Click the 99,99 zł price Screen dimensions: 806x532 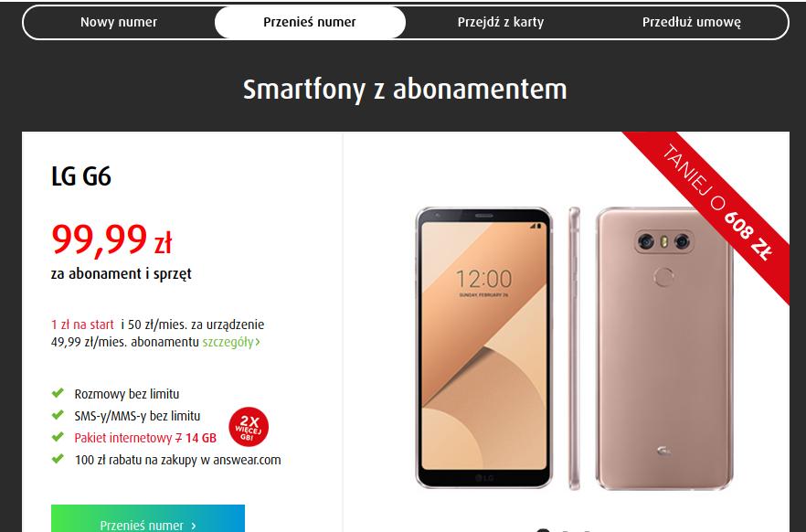(111, 239)
